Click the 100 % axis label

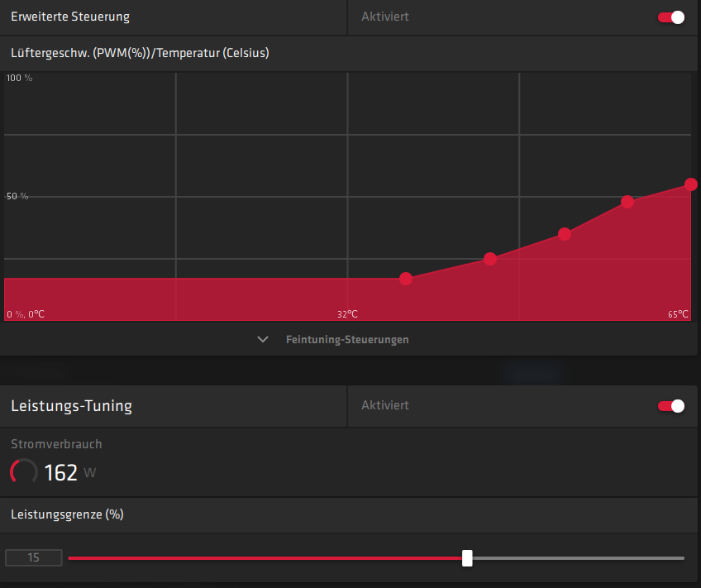tap(19, 78)
